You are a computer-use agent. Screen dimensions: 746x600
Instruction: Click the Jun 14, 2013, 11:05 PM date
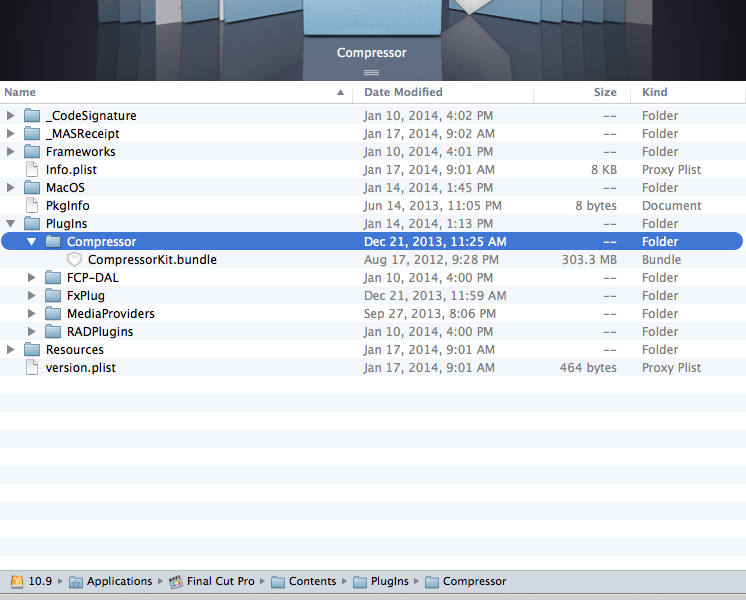point(433,206)
